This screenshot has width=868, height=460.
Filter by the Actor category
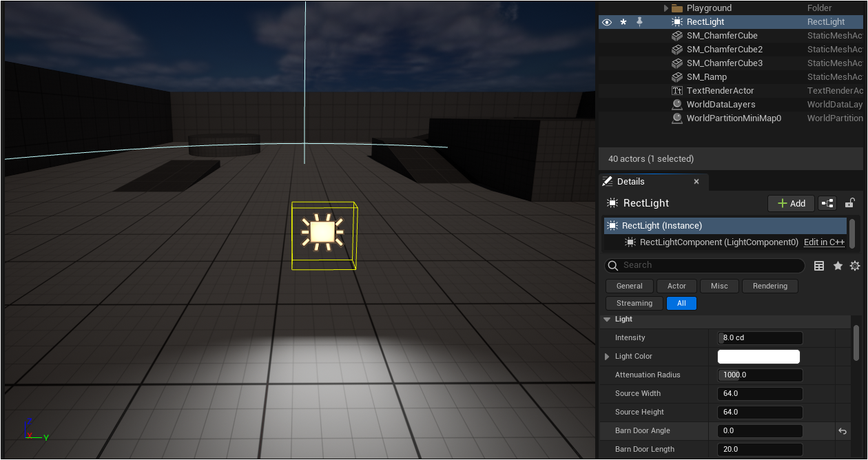click(676, 286)
